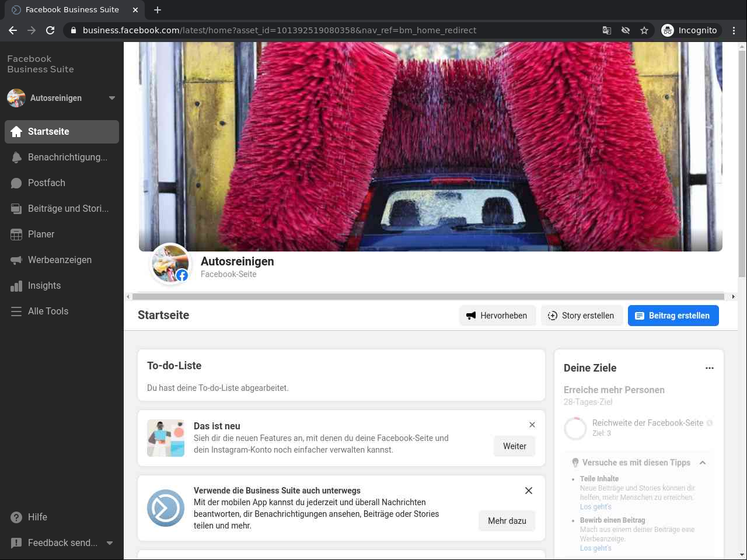Open Postfach speech bubble icon

16,183
